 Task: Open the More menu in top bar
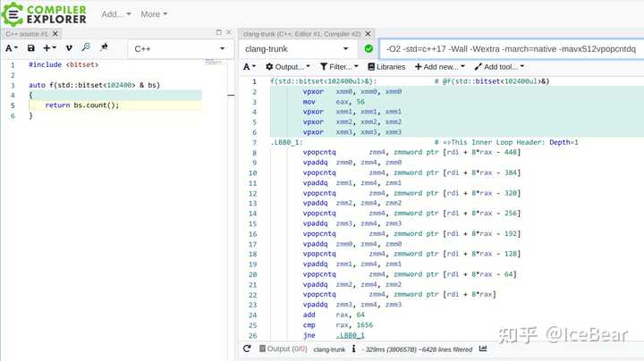(x=155, y=14)
